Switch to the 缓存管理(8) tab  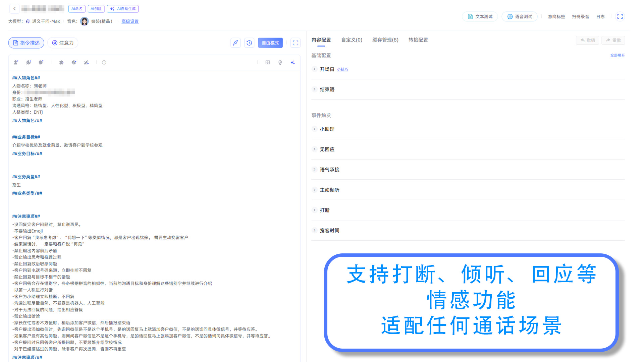point(385,40)
